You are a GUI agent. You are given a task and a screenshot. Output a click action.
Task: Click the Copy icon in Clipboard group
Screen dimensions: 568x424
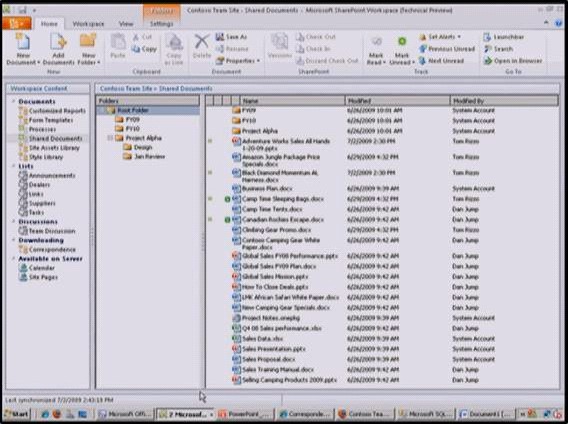coord(136,49)
